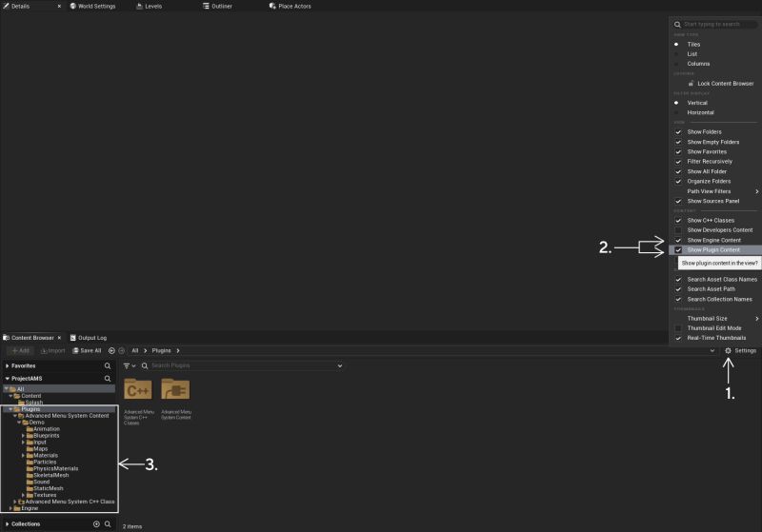Select the Sound folder
762x532 pixels.
point(41,482)
